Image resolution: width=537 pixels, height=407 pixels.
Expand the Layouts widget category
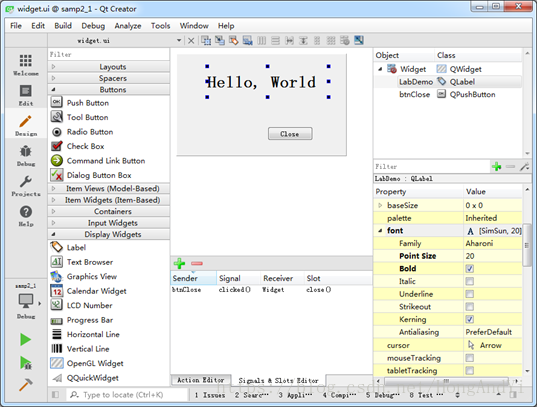pyautogui.click(x=109, y=67)
